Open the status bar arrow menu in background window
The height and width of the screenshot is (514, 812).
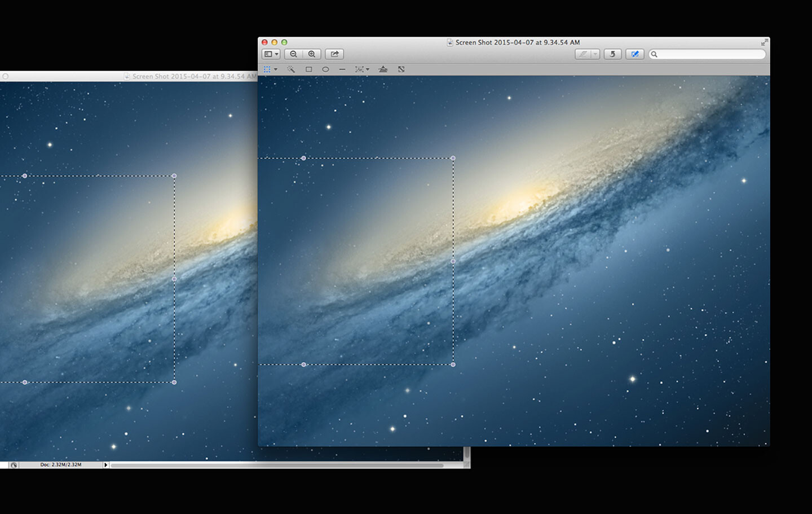(x=105, y=465)
